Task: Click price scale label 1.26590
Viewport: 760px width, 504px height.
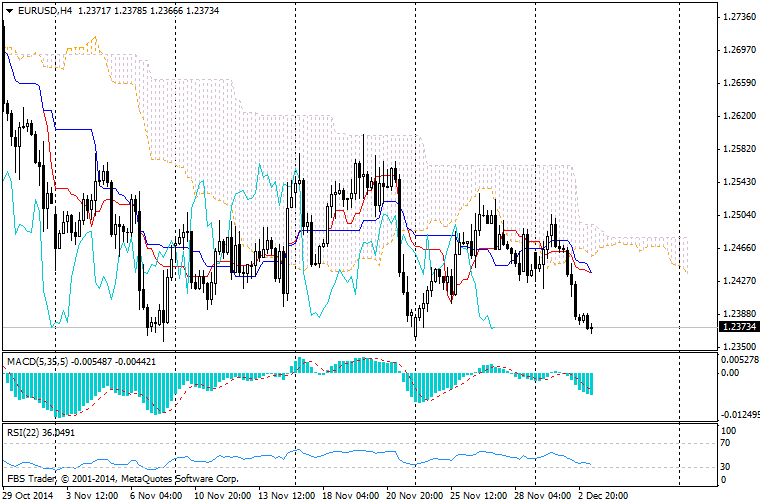Action: pyautogui.click(x=739, y=83)
